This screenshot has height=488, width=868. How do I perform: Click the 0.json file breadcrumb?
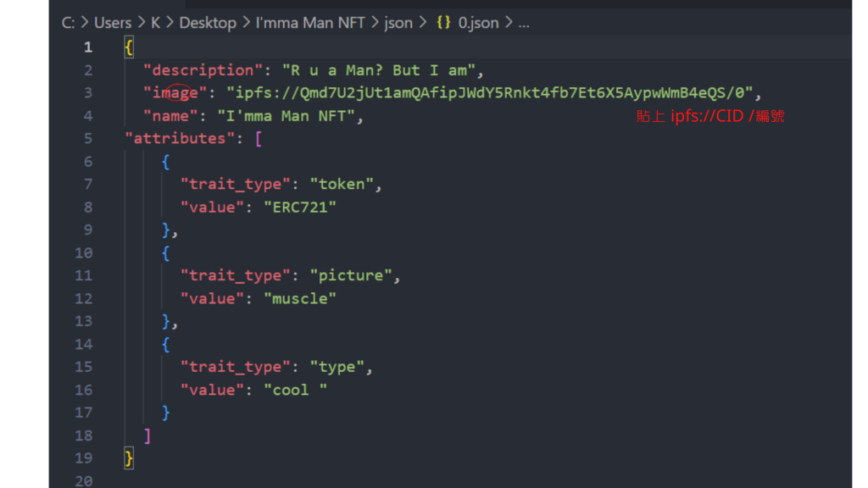click(x=478, y=23)
